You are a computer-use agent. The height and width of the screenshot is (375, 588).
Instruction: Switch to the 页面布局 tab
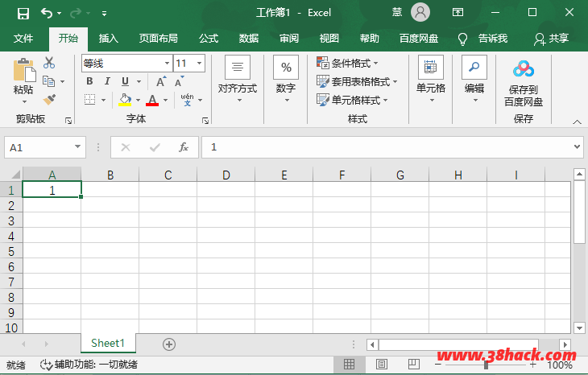(x=158, y=38)
